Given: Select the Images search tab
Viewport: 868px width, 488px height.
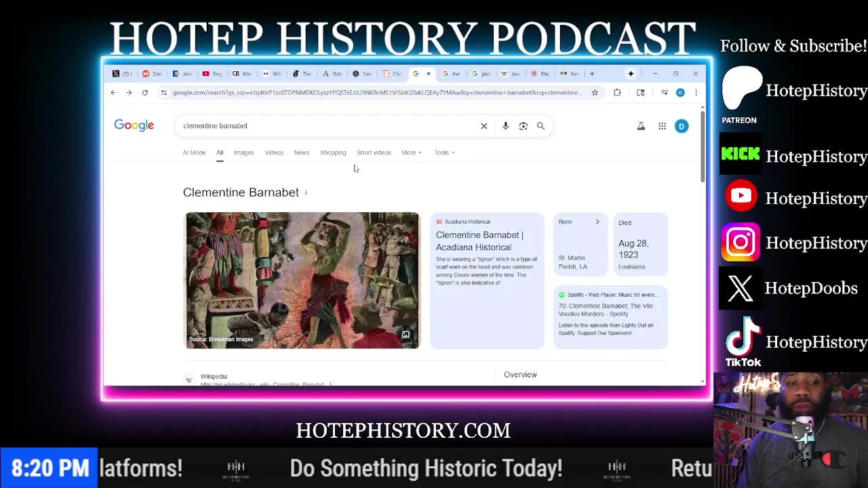Looking at the screenshot, I should click(x=243, y=152).
